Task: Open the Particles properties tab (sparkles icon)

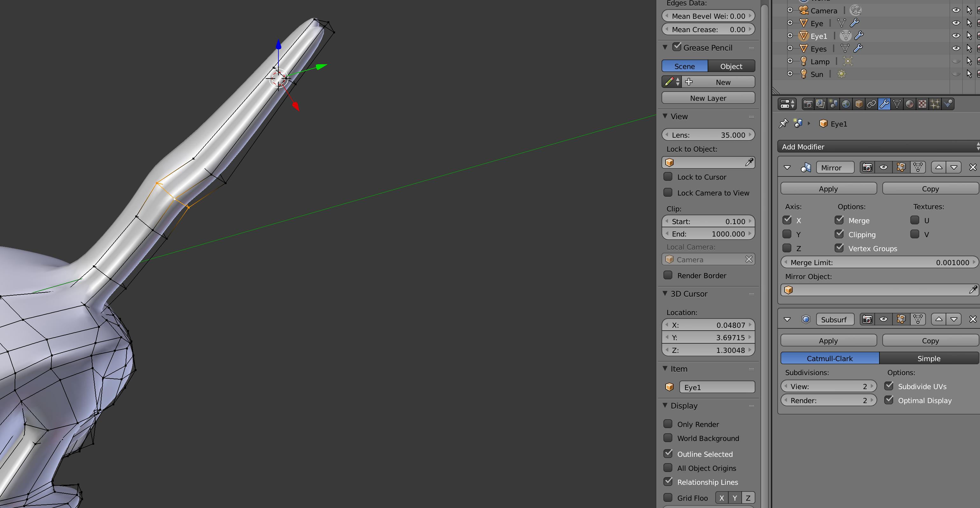Action: click(x=935, y=104)
